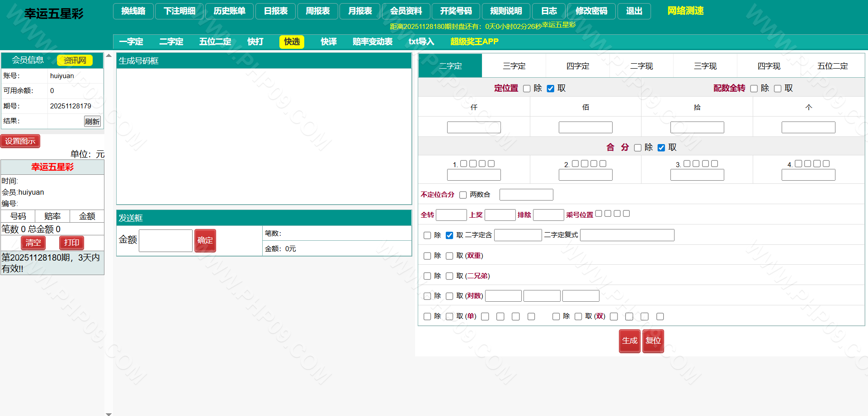
Task: Print the ticket using 打印 button
Action: point(71,243)
